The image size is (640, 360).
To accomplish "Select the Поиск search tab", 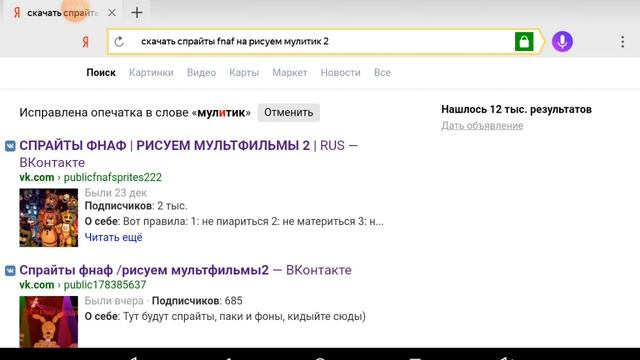I will point(101,73).
